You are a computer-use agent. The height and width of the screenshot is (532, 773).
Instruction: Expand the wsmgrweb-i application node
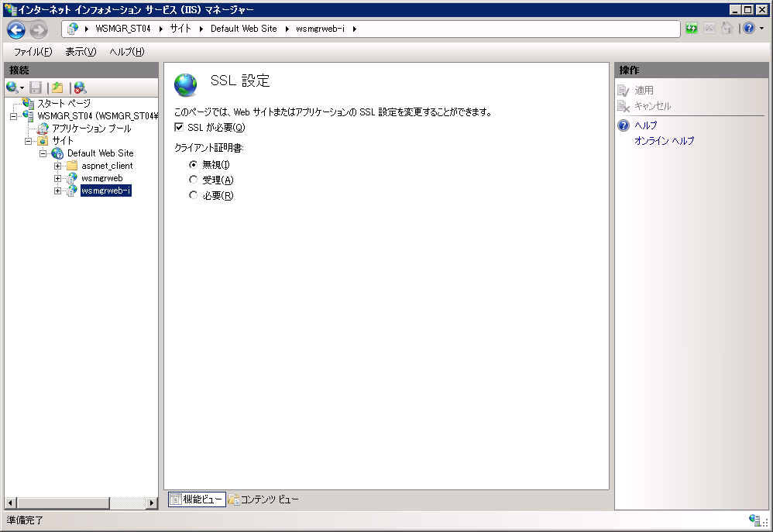click(57, 190)
